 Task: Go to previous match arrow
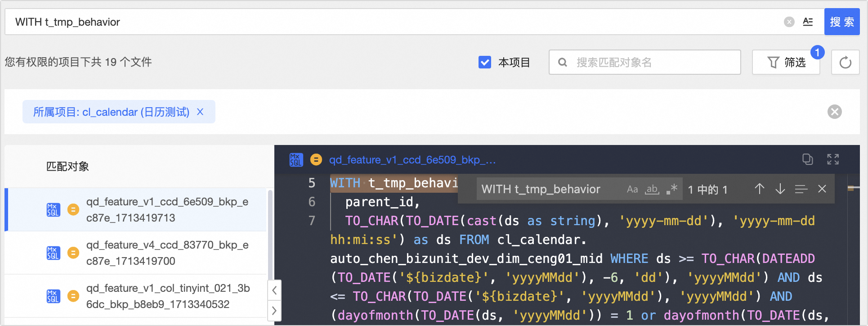[x=760, y=189]
